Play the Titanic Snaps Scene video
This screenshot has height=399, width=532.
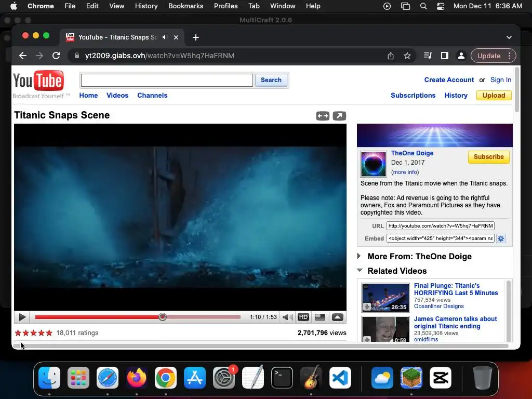pyautogui.click(x=22, y=317)
